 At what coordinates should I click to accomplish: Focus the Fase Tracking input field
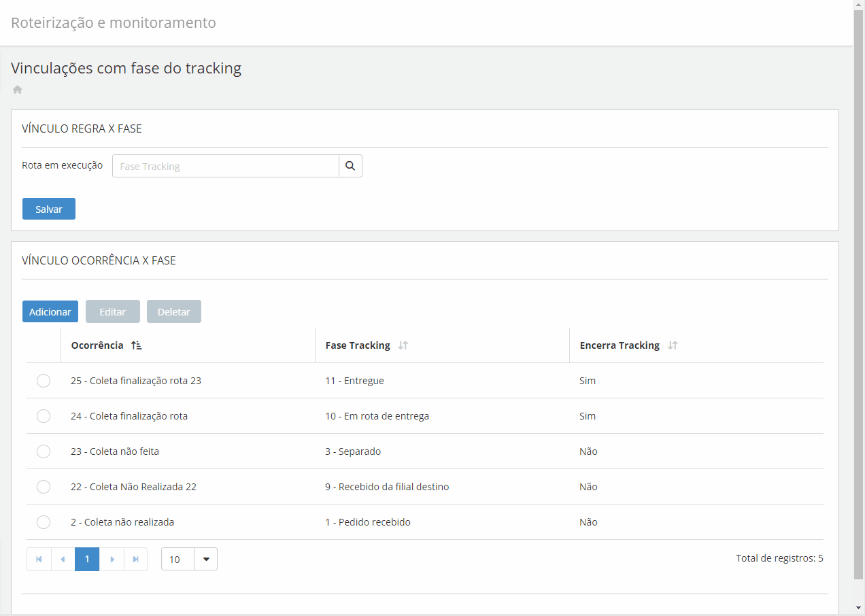pyautogui.click(x=225, y=166)
